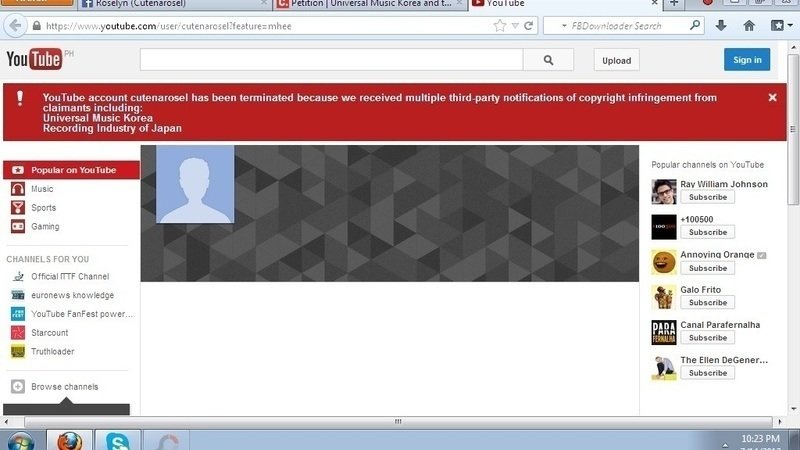Open the Gaming category link
This screenshot has height=450, width=800.
(45, 227)
